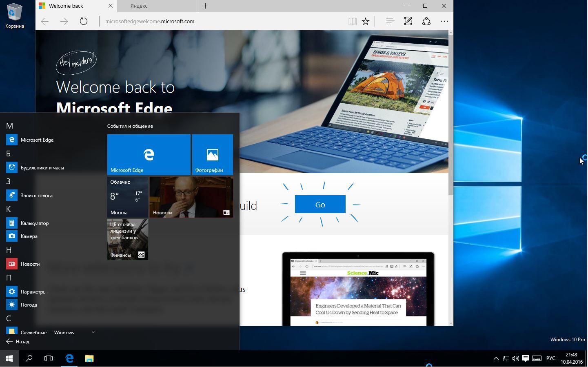This screenshot has height=367, width=588.
Task: Click the Edge forward navigation arrow
Action: 64,21
